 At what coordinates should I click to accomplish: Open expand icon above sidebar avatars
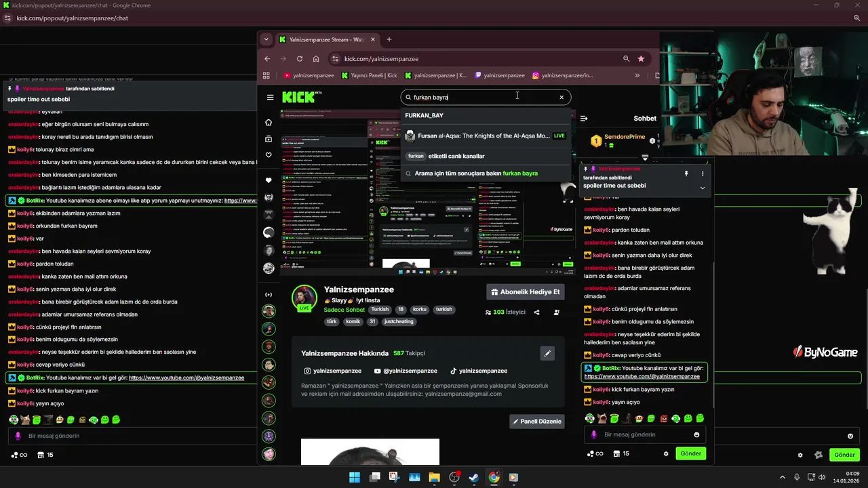269,295
